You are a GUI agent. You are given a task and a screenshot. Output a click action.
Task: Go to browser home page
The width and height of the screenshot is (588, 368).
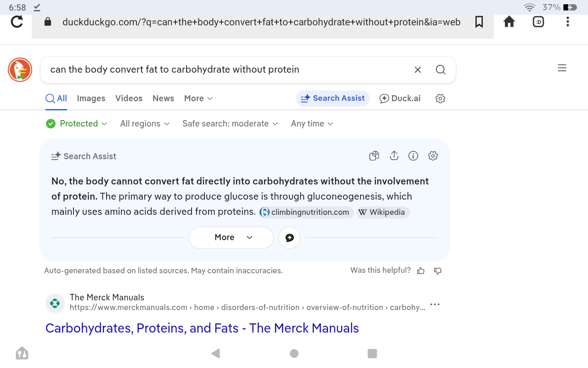[509, 22]
